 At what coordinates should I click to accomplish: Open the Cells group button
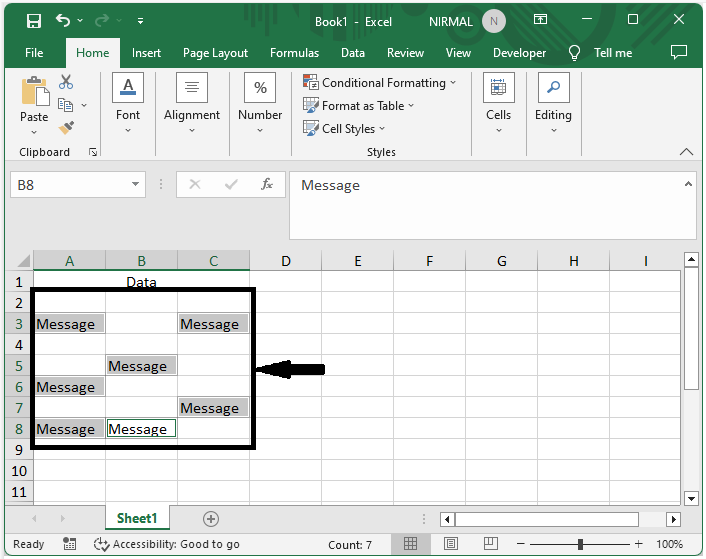pos(498,104)
